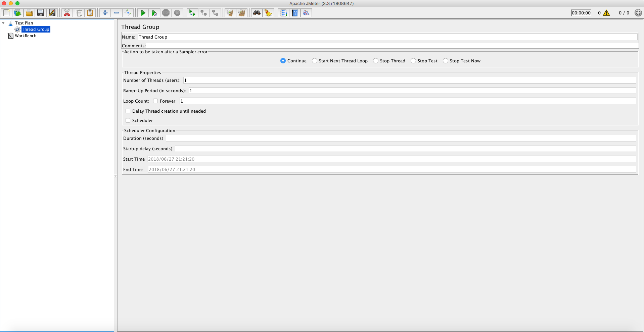This screenshot has height=332, width=644.
Task: Reset search with yellow broom icon
Action: (268, 13)
